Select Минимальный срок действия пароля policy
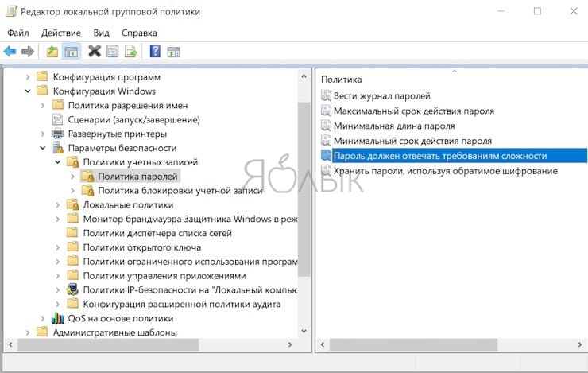This screenshot has width=588, height=373. pos(412,141)
